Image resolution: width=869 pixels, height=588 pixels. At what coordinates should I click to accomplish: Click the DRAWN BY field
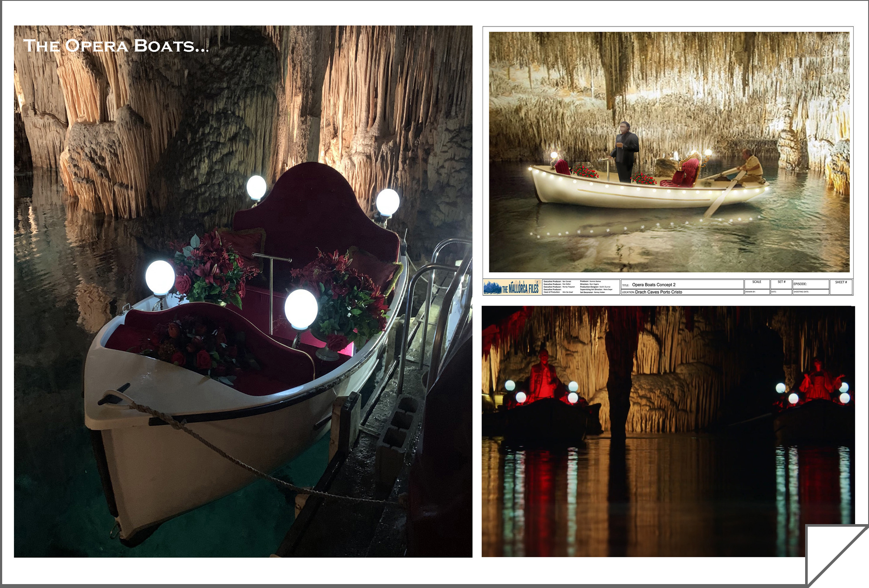click(x=756, y=292)
